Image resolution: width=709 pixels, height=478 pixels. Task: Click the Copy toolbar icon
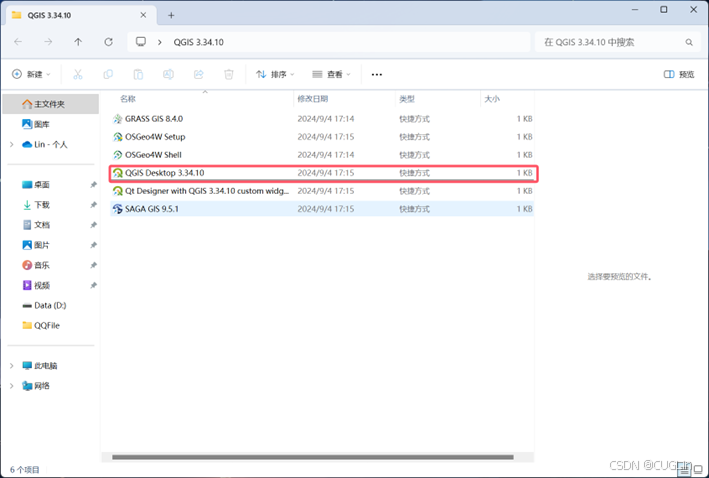(108, 74)
